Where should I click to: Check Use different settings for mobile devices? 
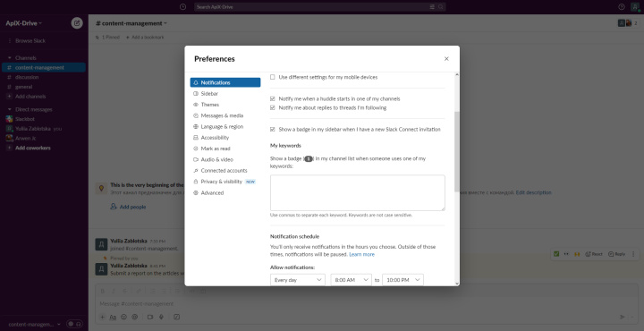[272, 77]
